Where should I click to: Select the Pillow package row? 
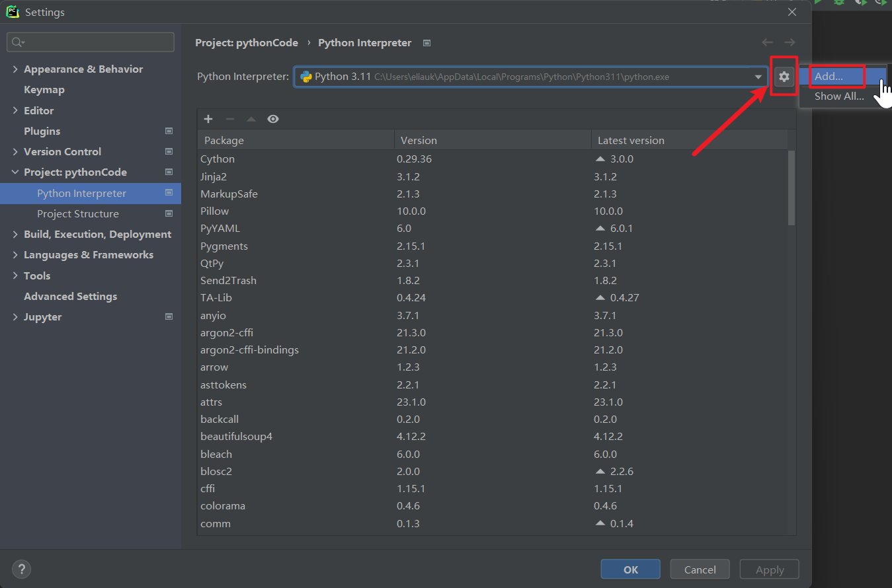click(x=493, y=211)
